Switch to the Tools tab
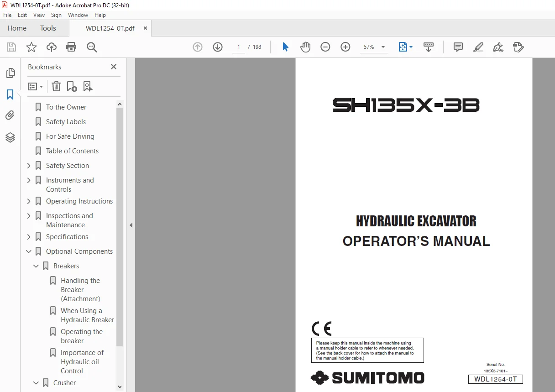The width and height of the screenshot is (555, 392). click(x=48, y=28)
